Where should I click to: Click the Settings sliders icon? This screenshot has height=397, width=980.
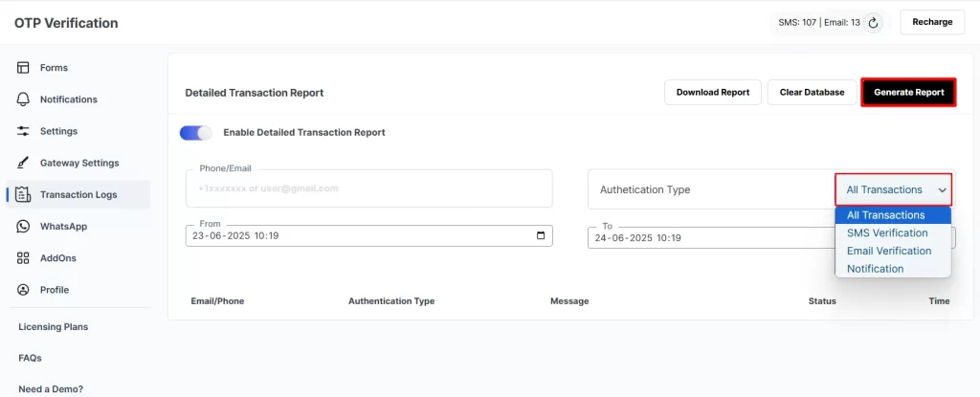coord(23,131)
